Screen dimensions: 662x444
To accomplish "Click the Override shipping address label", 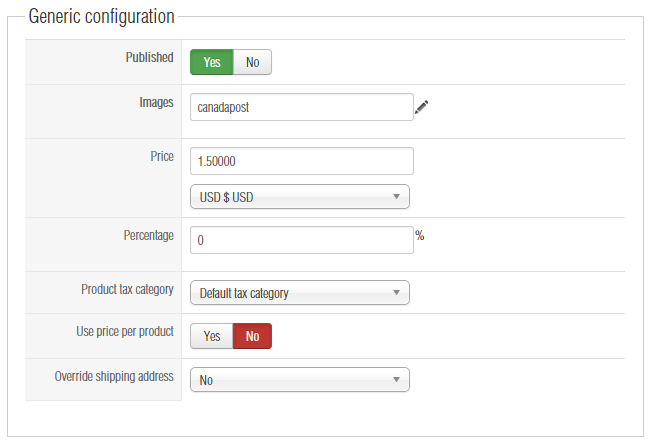I will pyautogui.click(x=114, y=377).
